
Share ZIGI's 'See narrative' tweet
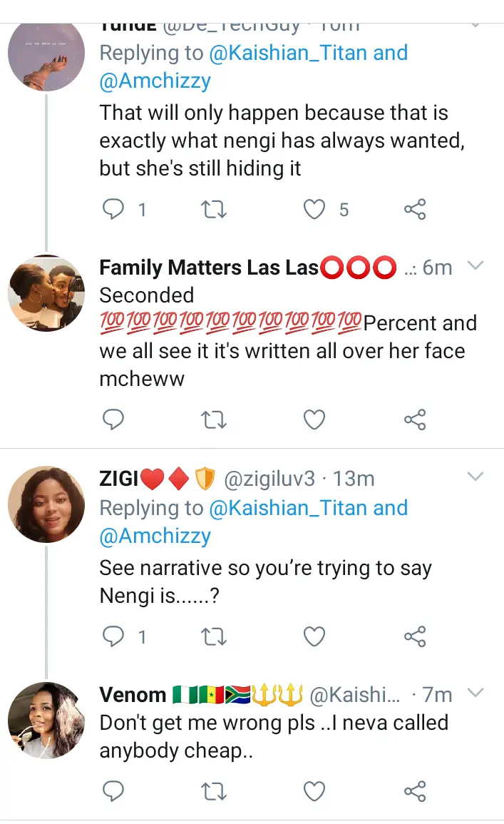pos(415,636)
